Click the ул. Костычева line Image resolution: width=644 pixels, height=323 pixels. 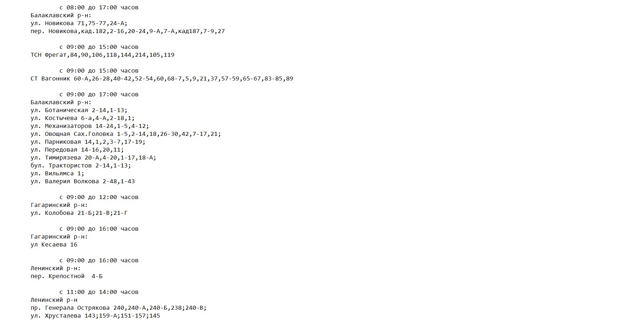82,118
